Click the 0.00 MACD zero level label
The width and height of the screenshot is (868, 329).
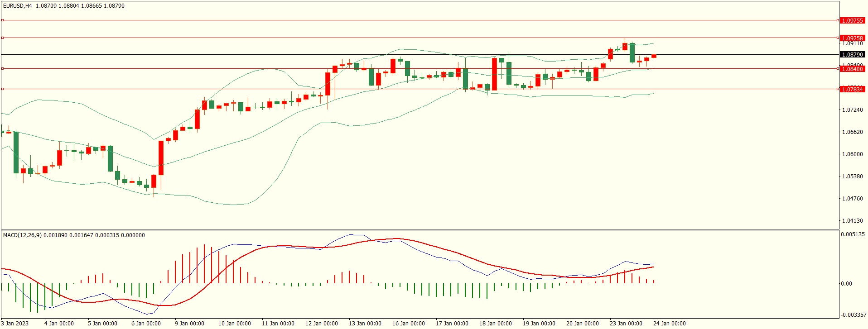[846, 284]
